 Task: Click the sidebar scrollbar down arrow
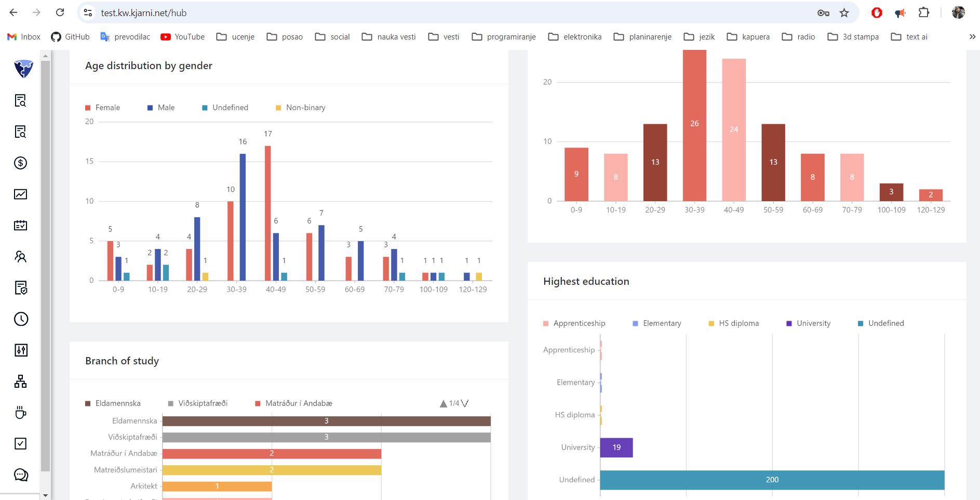[46, 495]
